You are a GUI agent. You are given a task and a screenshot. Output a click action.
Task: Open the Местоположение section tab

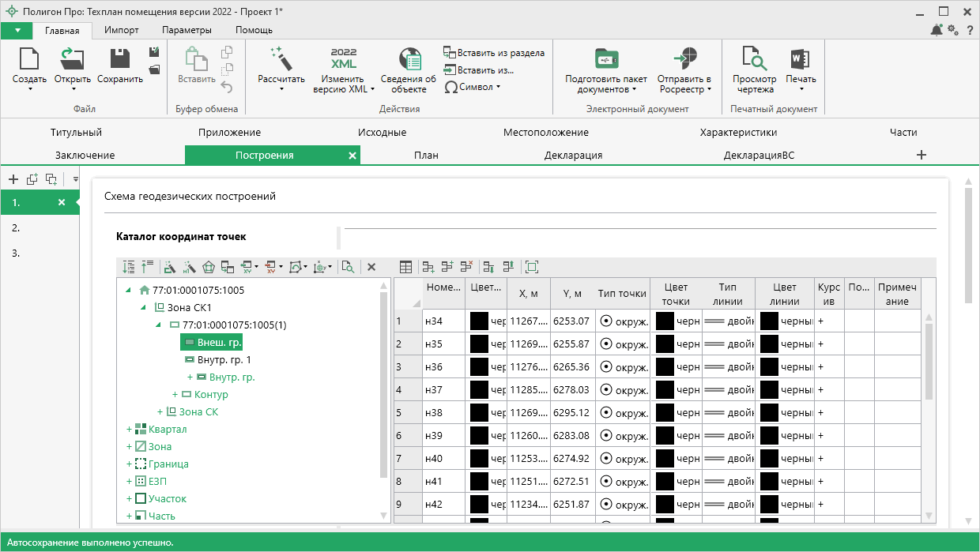pos(545,132)
